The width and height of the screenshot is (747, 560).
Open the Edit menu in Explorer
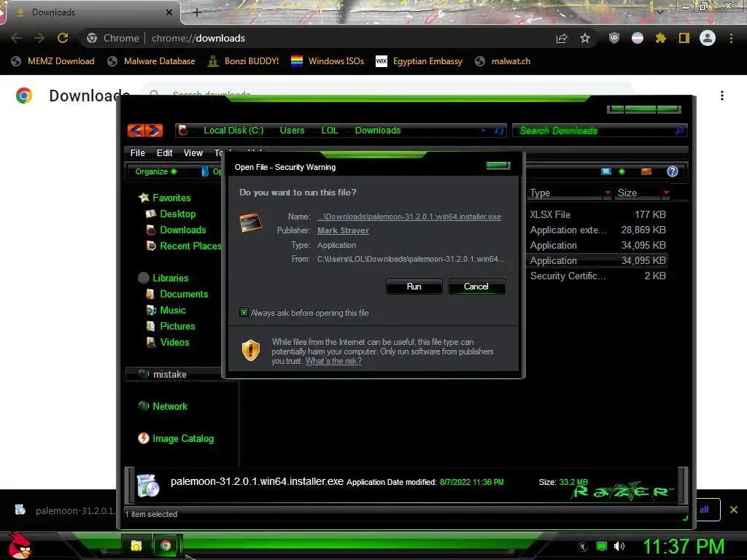point(164,153)
